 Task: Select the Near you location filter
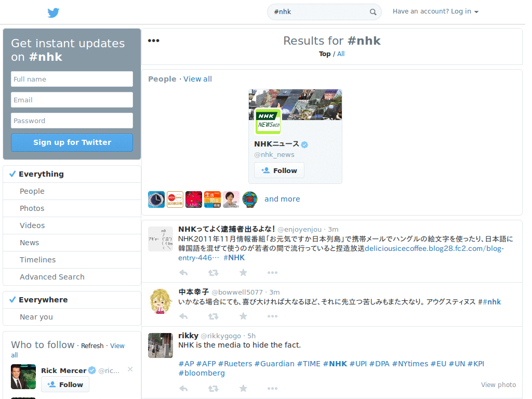(x=72, y=317)
